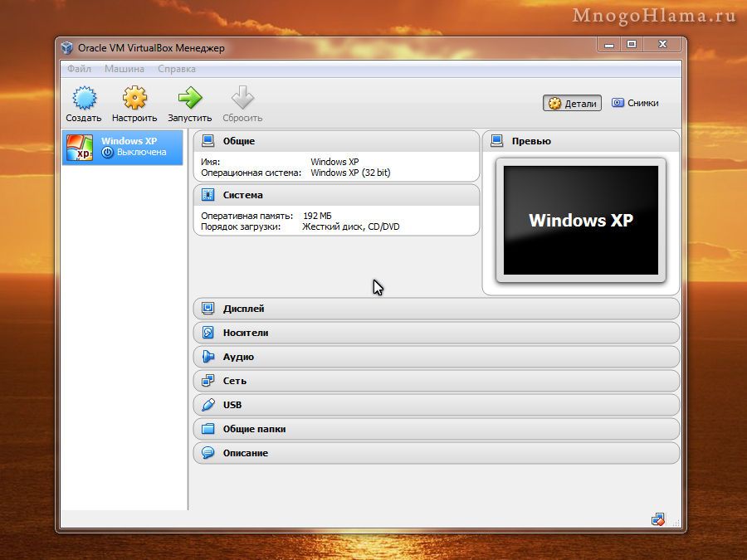Click the gray Сбросить down-arrow icon
The width and height of the screenshot is (747, 560).
(x=242, y=98)
